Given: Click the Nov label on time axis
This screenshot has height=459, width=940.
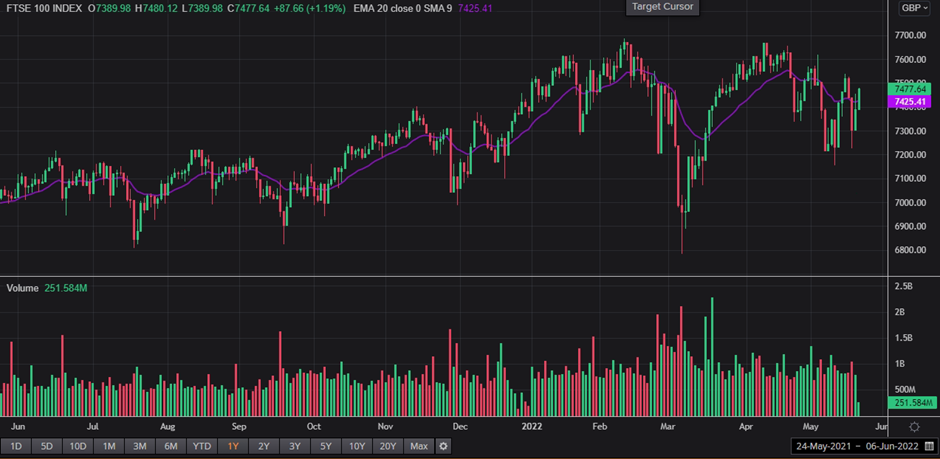Looking at the screenshot, I should click(x=385, y=427).
